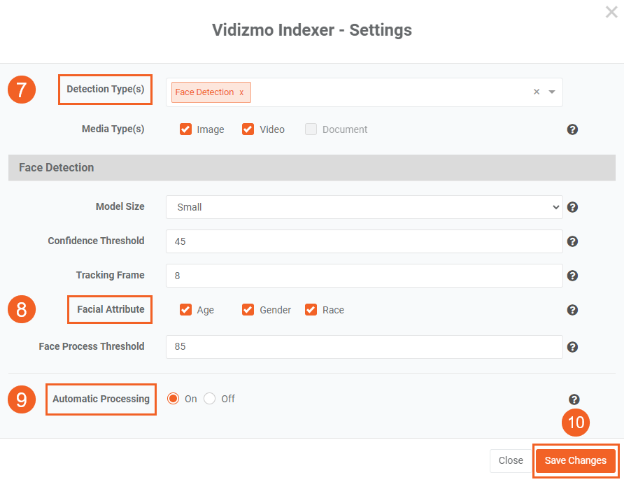Click the Close button
624x484 pixels.
click(511, 461)
